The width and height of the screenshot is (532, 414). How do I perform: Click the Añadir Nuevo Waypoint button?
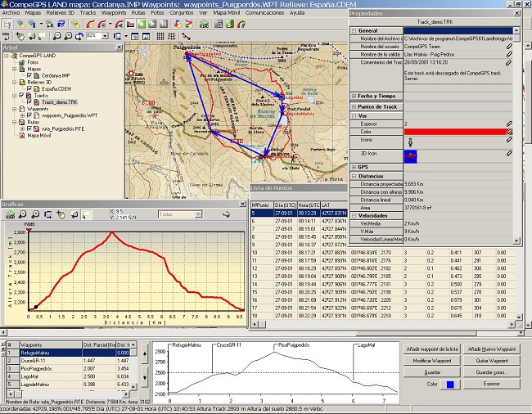pos(492,349)
